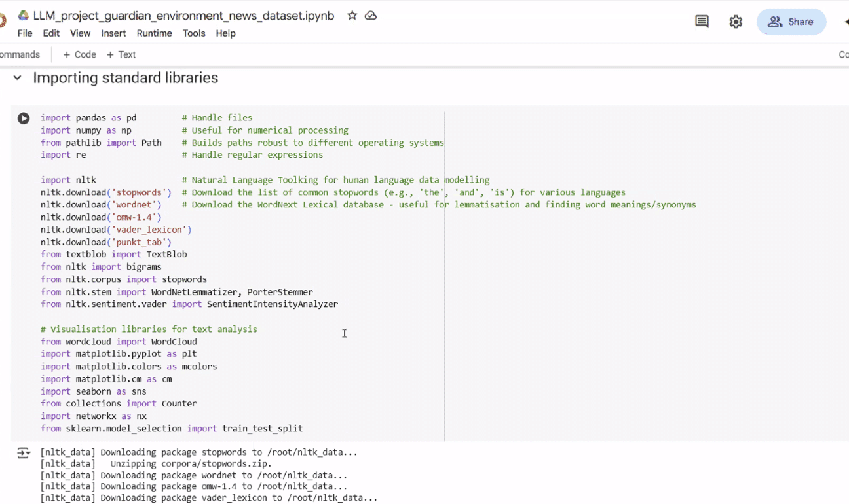The width and height of the screenshot is (849, 504).
Task: Click the notebook filename to rename it
Action: pos(183,16)
